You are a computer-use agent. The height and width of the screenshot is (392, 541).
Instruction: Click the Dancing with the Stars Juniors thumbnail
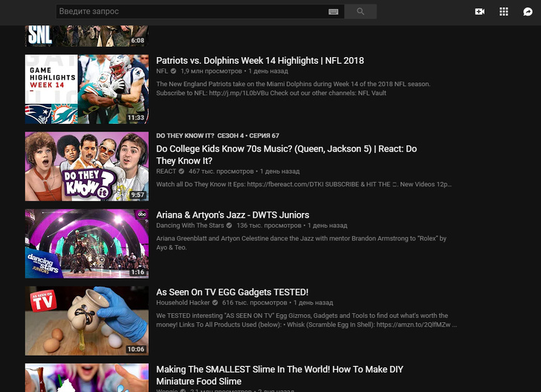(86, 244)
